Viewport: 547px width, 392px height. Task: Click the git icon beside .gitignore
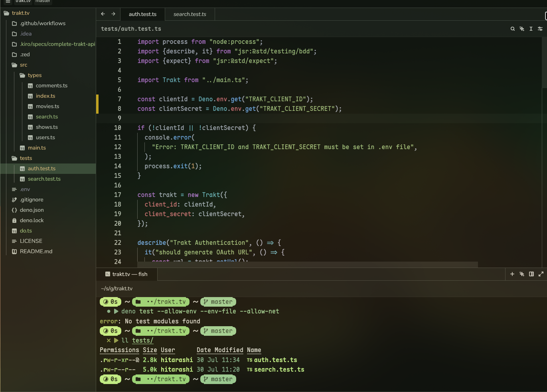[14, 200]
